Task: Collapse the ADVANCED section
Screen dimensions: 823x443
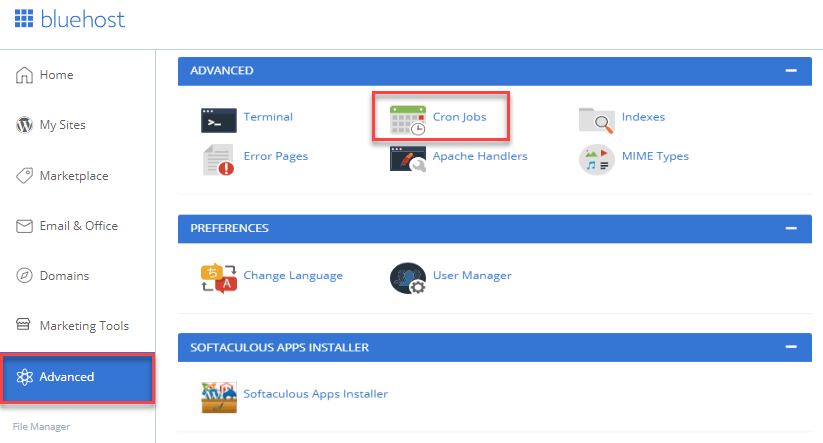Action: (x=791, y=70)
